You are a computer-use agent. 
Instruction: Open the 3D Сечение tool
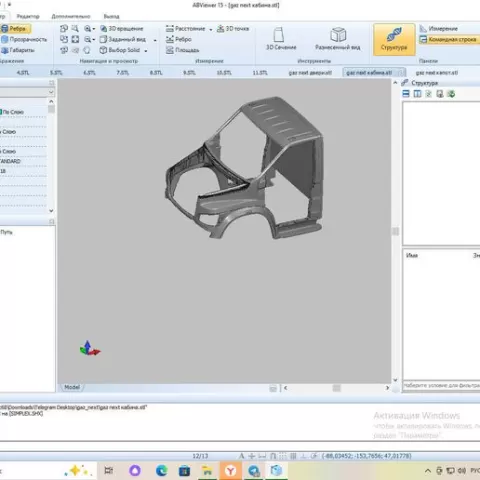click(281, 39)
